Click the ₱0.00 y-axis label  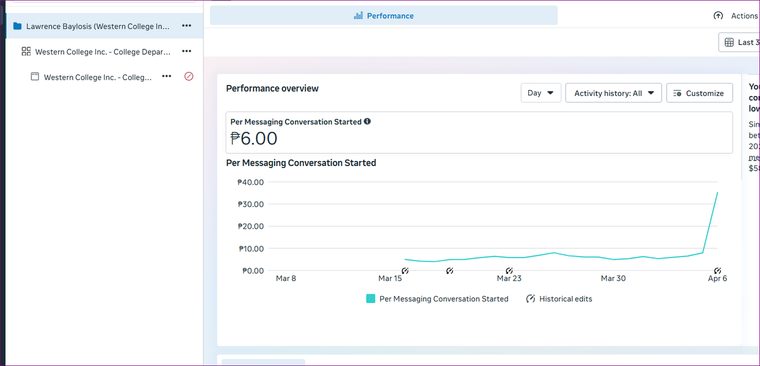pos(253,271)
